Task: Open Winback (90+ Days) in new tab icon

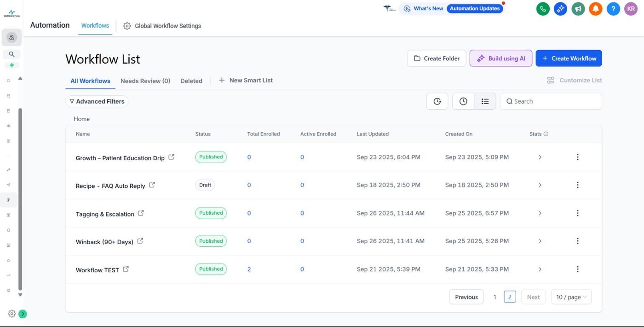Action: click(x=140, y=241)
